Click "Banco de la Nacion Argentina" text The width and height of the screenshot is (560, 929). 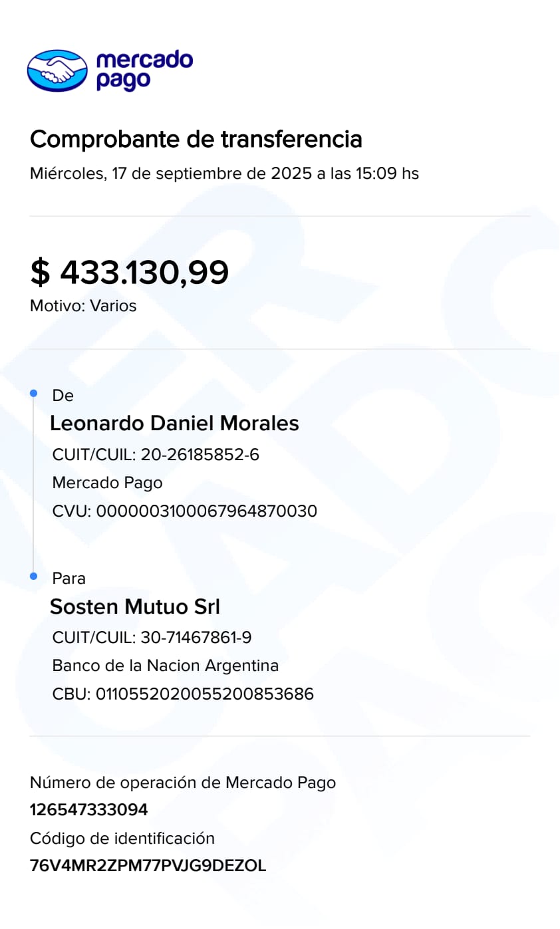coord(166,666)
